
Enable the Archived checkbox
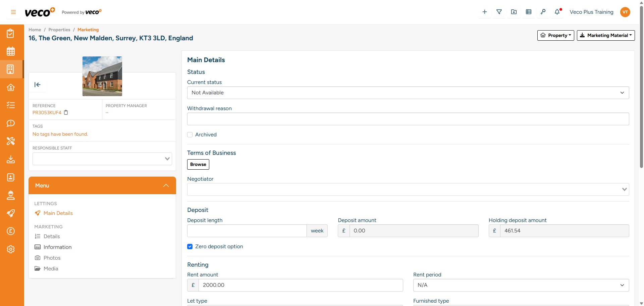(x=190, y=134)
